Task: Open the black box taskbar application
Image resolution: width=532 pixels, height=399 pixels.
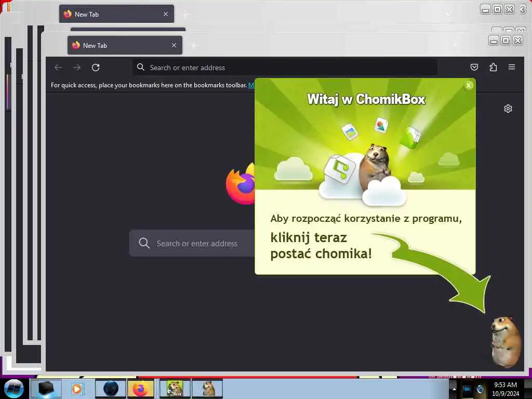Action: pos(46,389)
